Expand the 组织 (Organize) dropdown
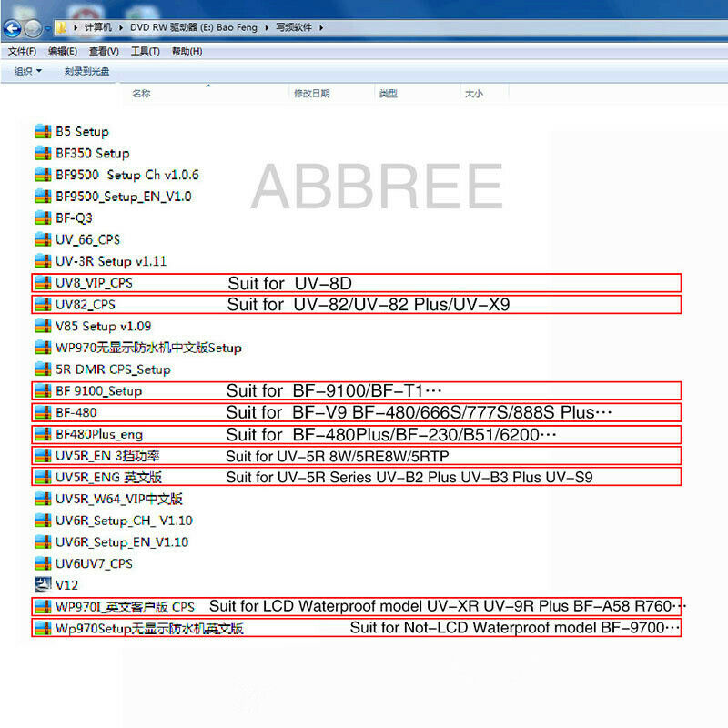The image size is (728, 728). pos(27,71)
